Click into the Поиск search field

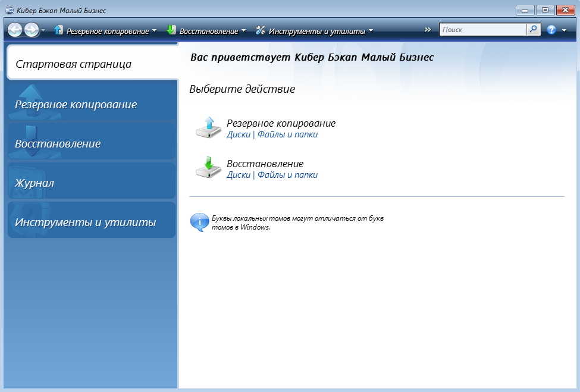point(482,29)
